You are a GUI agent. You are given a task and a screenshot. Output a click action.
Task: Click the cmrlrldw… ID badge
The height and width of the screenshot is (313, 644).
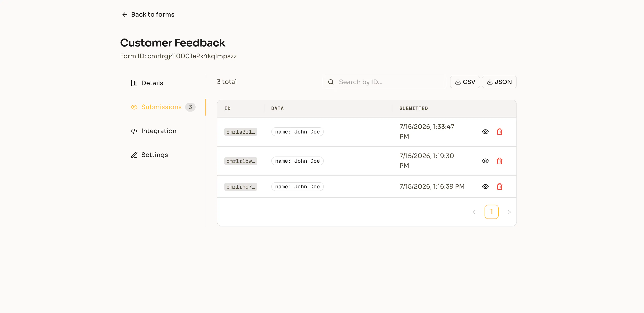click(x=241, y=161)
